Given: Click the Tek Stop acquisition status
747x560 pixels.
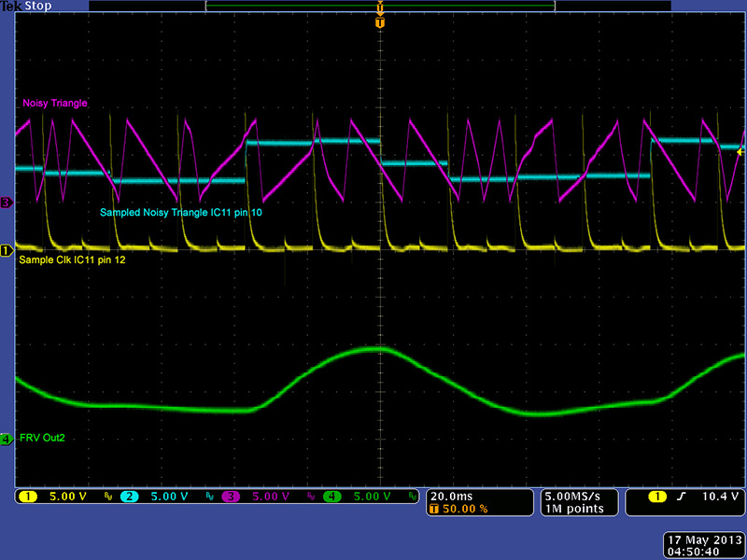Looking at the screenshot, I should click(24, 7).
